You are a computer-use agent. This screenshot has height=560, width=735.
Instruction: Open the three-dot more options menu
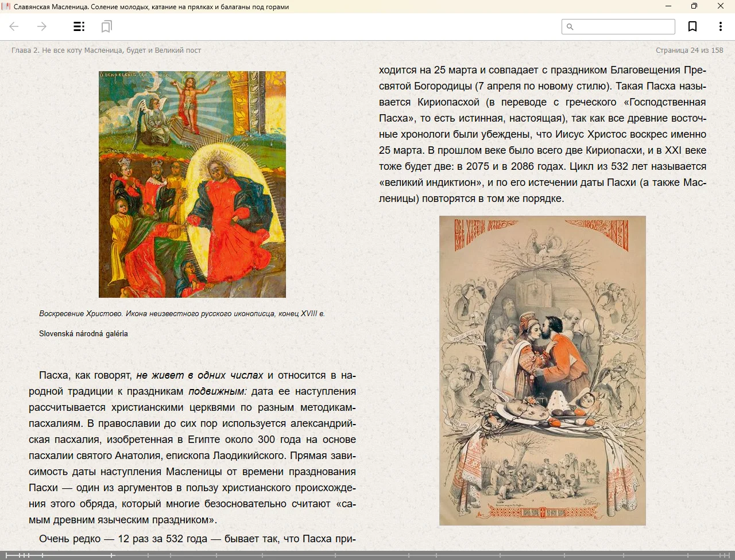coord(720,26)
